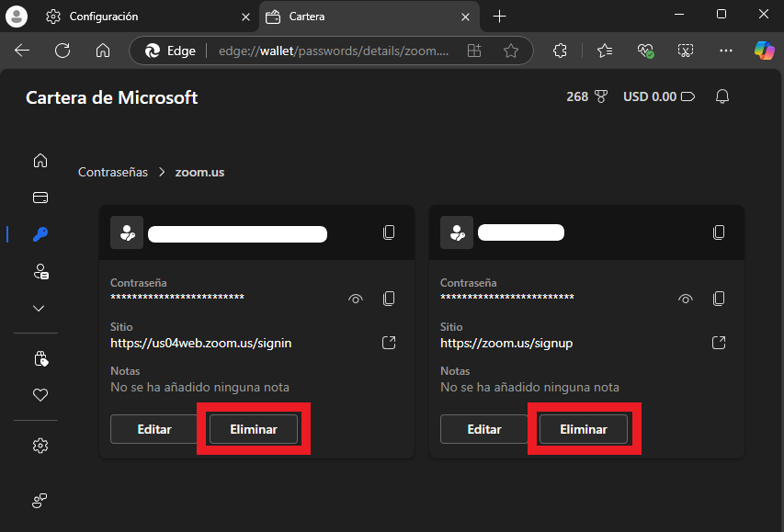This screenshot has height=532, width=784.
Task: Open Copilot from the toolbar
Action: pos(764,51)
